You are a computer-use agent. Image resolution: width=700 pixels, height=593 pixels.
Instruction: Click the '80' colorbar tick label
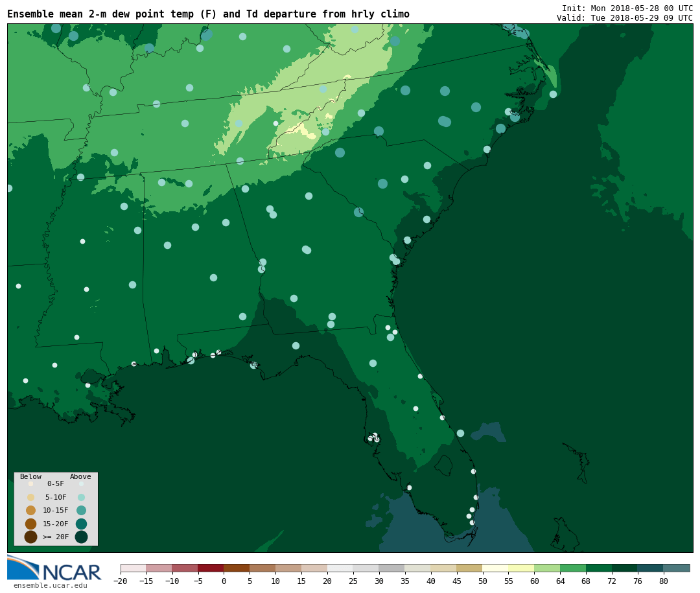click(x=664, y=581)
